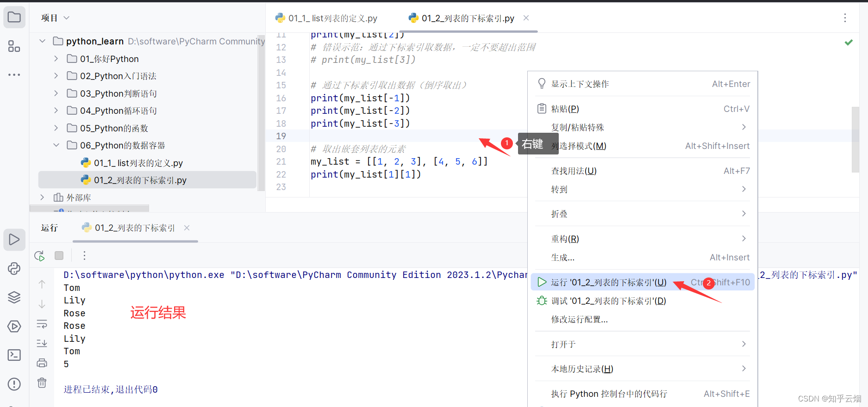868x407 pixels.
Task: Open the 转到 submenu
Action: pos(643,189)
